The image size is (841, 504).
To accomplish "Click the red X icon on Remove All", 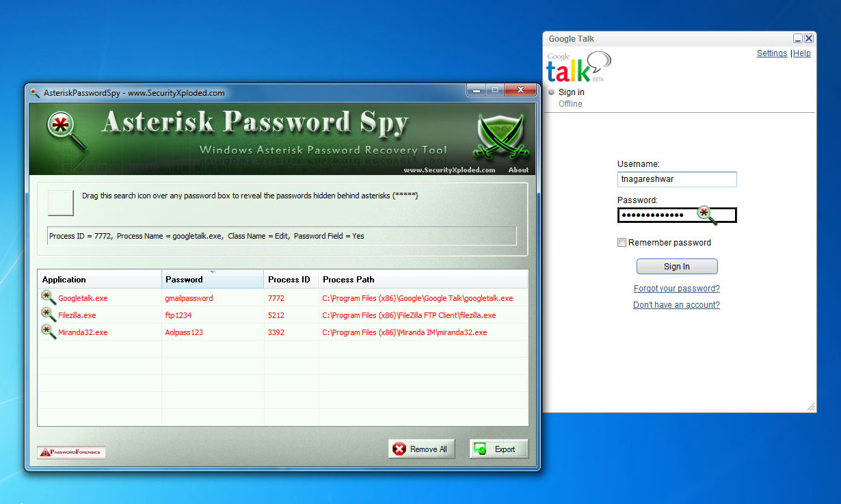I will pyautogui.click(x=399, y=449).
